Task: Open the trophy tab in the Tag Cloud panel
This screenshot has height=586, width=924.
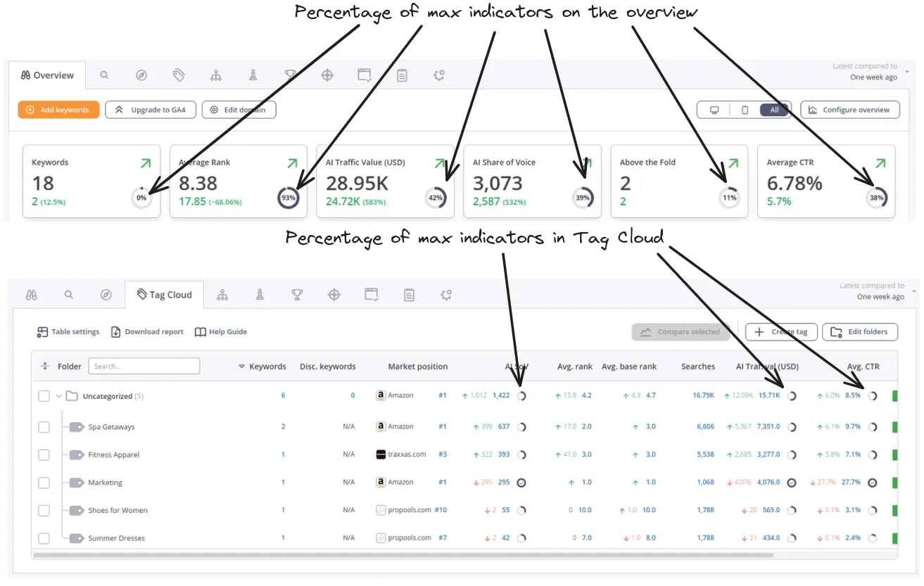Action: pyautogui.click(x=297, y=295)
